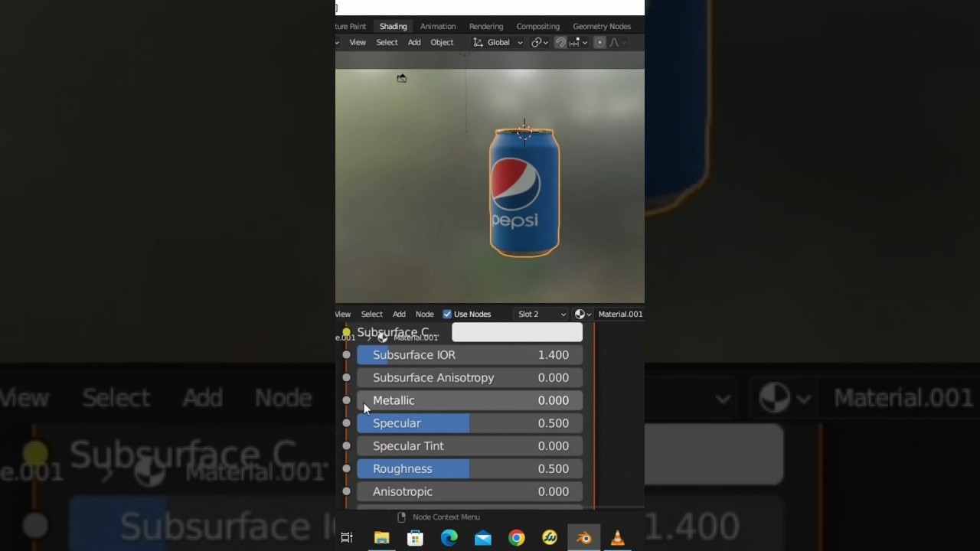Open the viewport Object menu
This screenshot has height=551, width=980.
442,42
